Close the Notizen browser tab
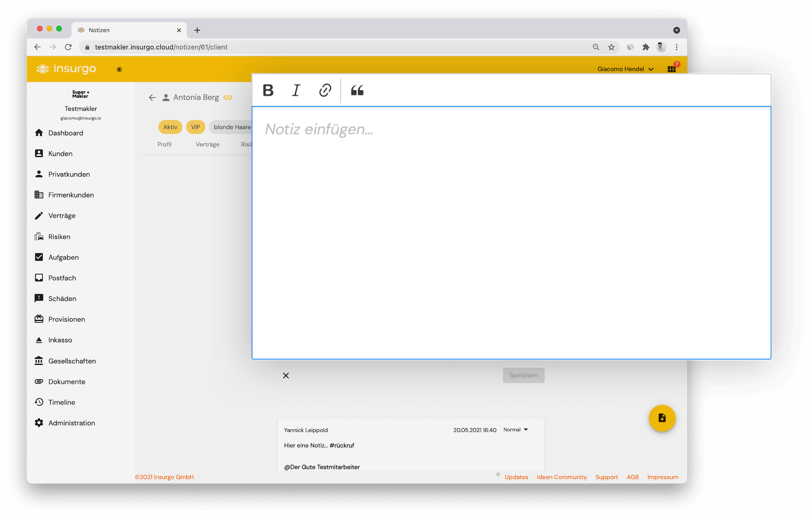Viewport: 812px width, 519px height. (x=179, y=30)
